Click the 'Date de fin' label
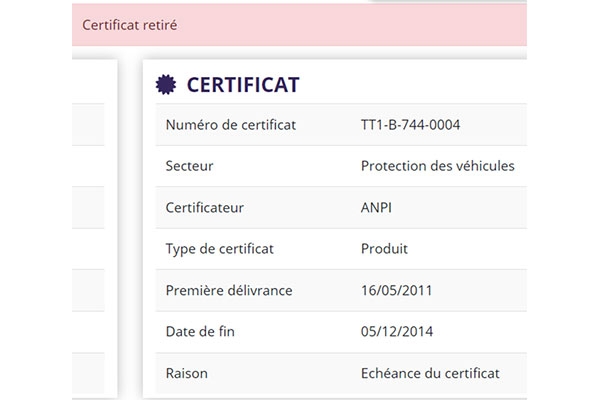This screenshot has width=600, height=400. click(200, 332)
